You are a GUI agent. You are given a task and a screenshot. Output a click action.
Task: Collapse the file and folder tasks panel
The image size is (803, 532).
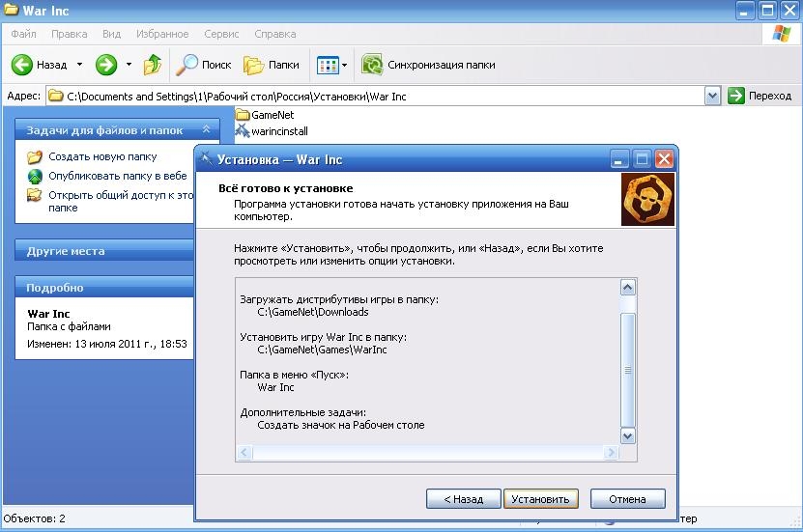pyautogui.click(x=207, y=129)
